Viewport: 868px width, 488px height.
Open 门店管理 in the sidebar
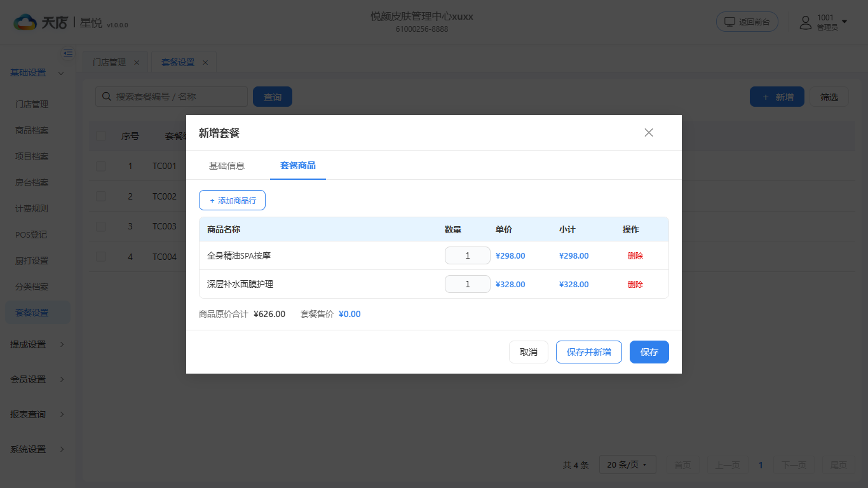[32, 104]
